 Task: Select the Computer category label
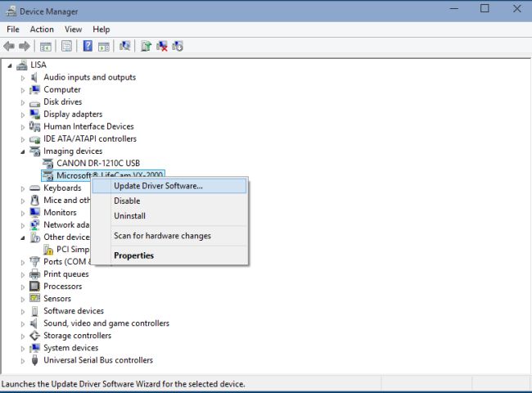pyautogui.click(x=62, y=89)
